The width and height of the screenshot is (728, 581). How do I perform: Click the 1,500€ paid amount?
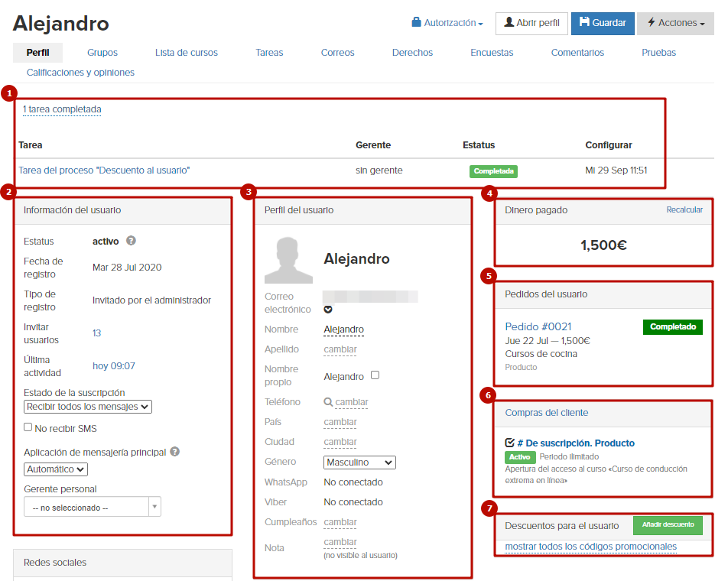point(603,245)
